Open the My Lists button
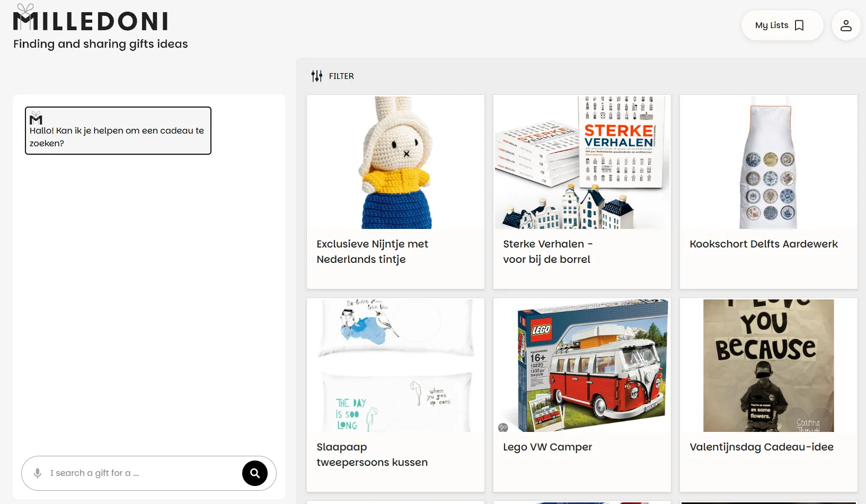The image size is (866, 504). [x=782, y=25]
